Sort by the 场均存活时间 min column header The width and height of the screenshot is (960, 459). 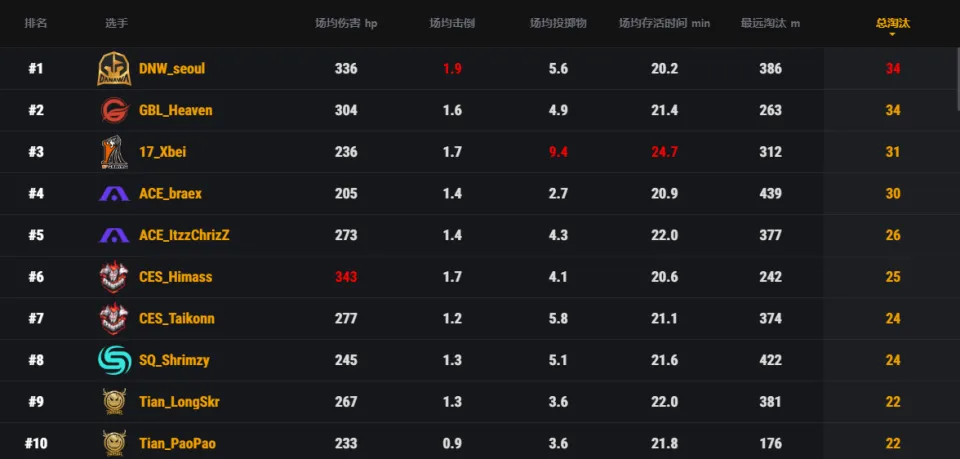(664, 23)
